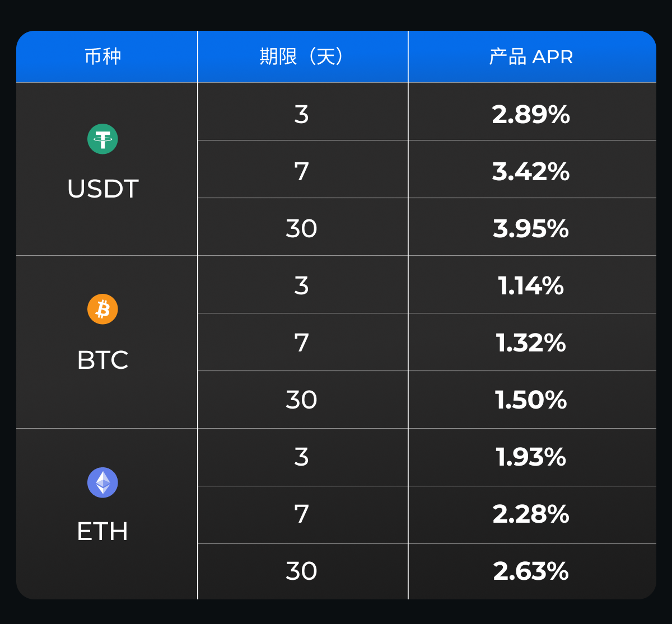Image resolution: width=672 pixels, height=624 pixels.
Task: Click the purple Ethereum icon
Action: click(102, 482)
